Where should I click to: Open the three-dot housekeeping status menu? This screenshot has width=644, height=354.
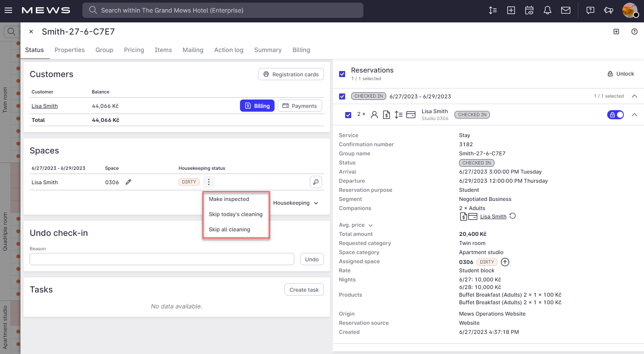(209, 182)
